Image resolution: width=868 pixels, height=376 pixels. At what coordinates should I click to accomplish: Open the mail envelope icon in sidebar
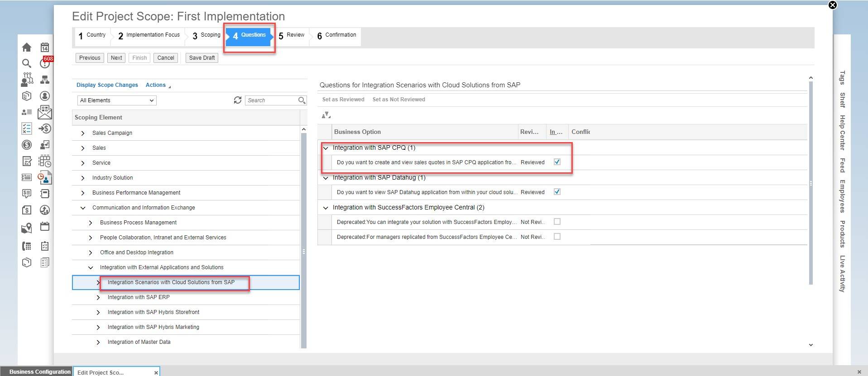tap(45, 112)
